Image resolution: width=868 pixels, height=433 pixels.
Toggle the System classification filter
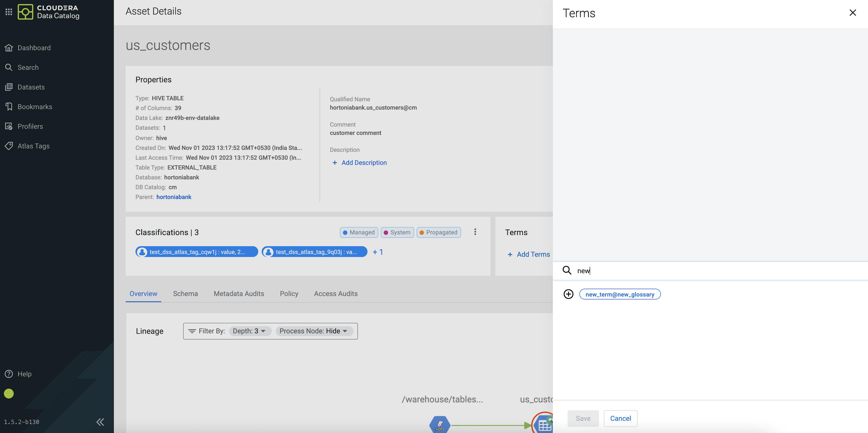coord(397,232)
